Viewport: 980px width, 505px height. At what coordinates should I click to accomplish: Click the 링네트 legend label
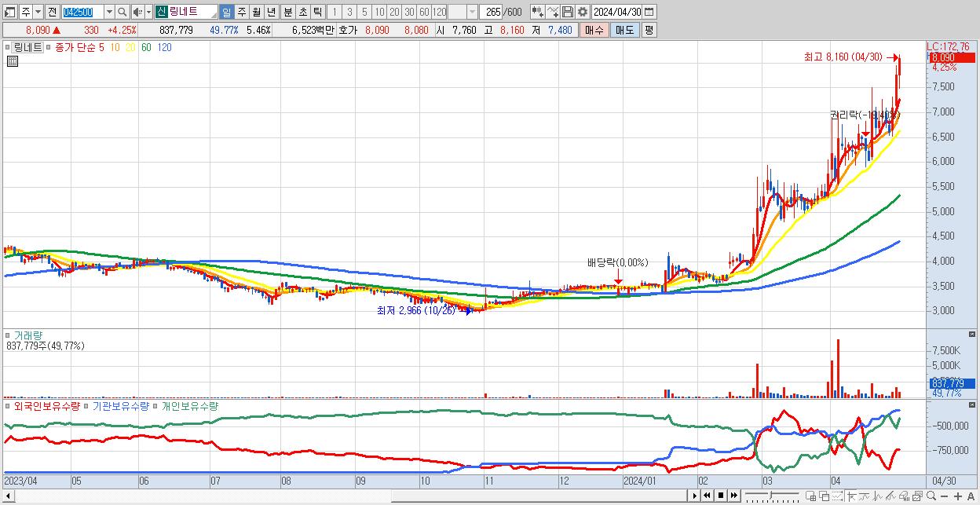[x=27, y=47]
